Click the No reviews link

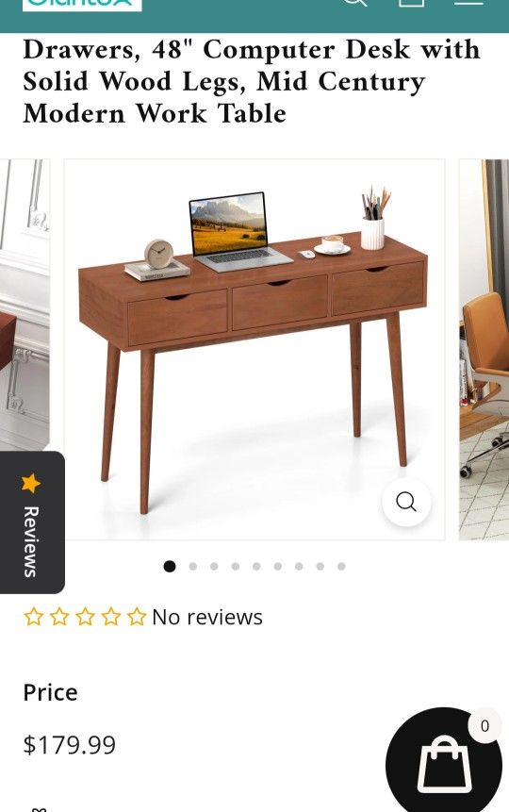pos(207,618)
